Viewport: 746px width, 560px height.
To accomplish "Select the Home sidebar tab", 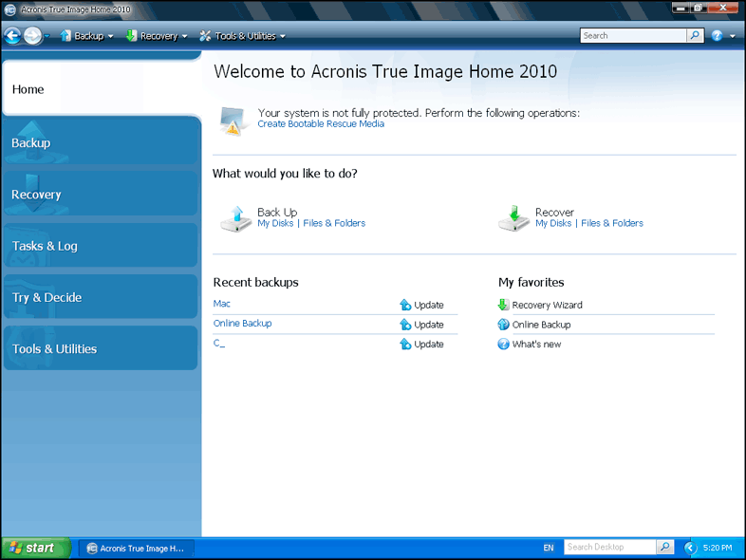I will coord(101,89).
